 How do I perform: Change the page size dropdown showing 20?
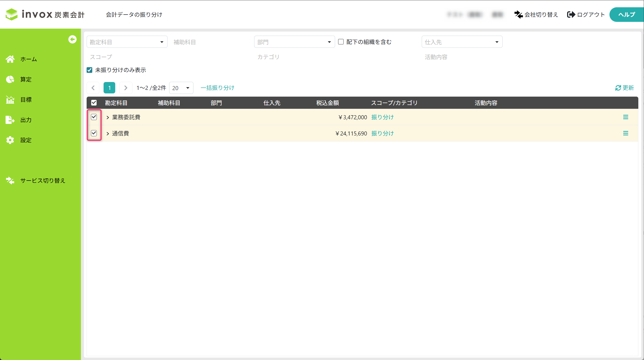coord(181,88)
